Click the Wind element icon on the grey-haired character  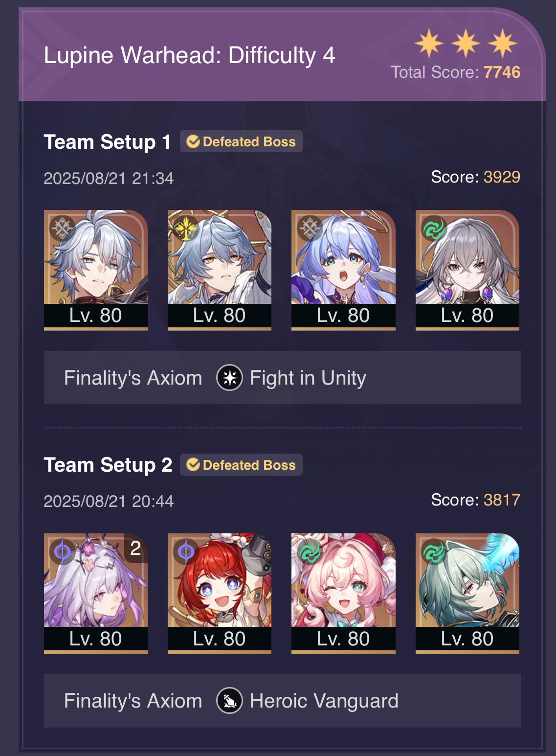point(433,228)
